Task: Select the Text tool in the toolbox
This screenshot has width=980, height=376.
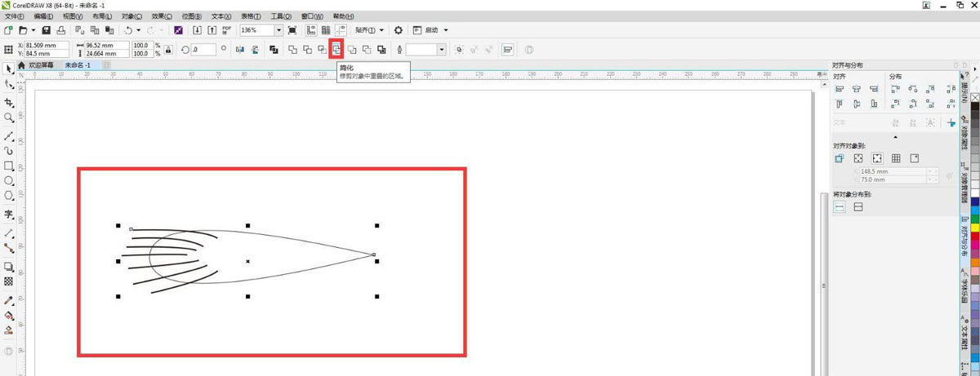Action: [9, 215]
